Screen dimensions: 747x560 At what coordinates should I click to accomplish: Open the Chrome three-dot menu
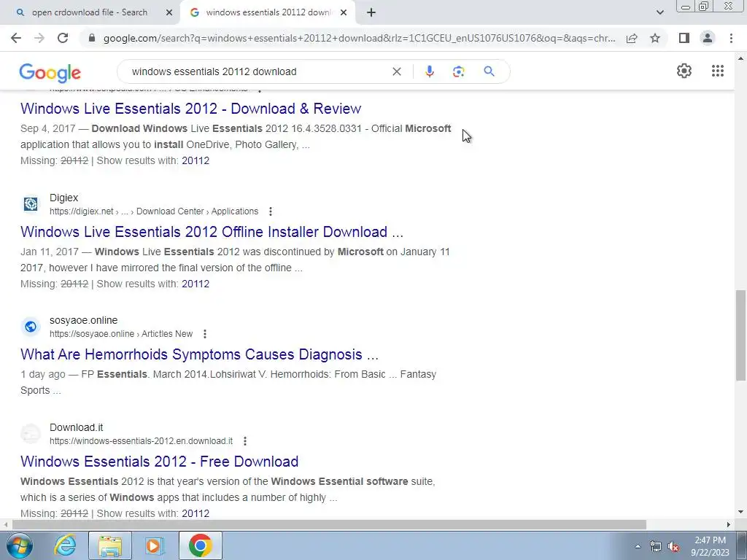coord(731,38)
